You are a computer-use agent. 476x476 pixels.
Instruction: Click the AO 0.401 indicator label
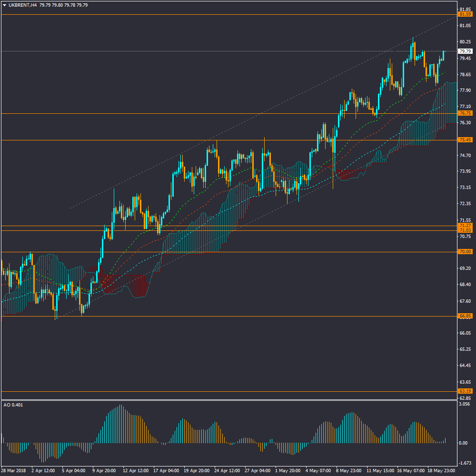(x=13, y=405)
